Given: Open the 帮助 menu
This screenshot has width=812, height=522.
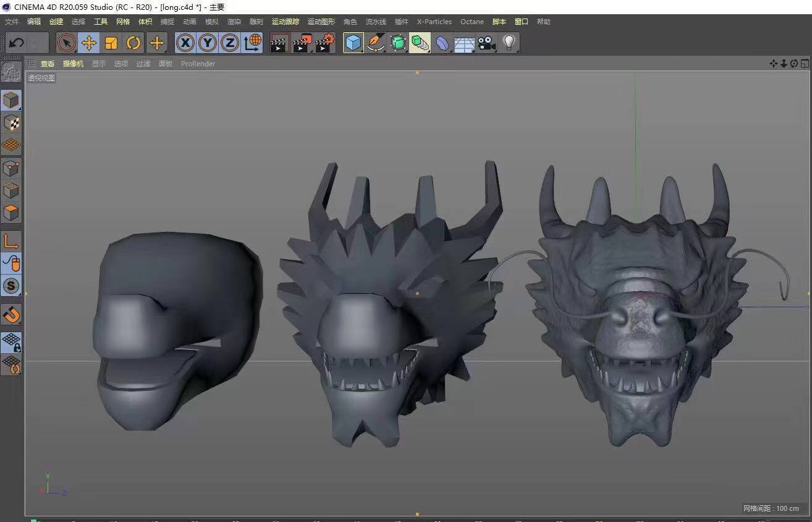Looking at the screenshot, I should (544, 22).
